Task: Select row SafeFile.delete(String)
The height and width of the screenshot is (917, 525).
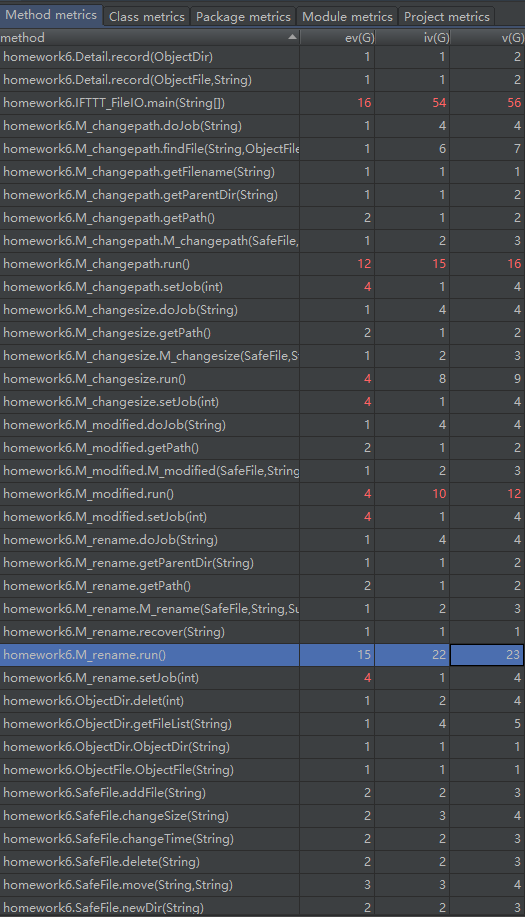Action: [262, 862]
